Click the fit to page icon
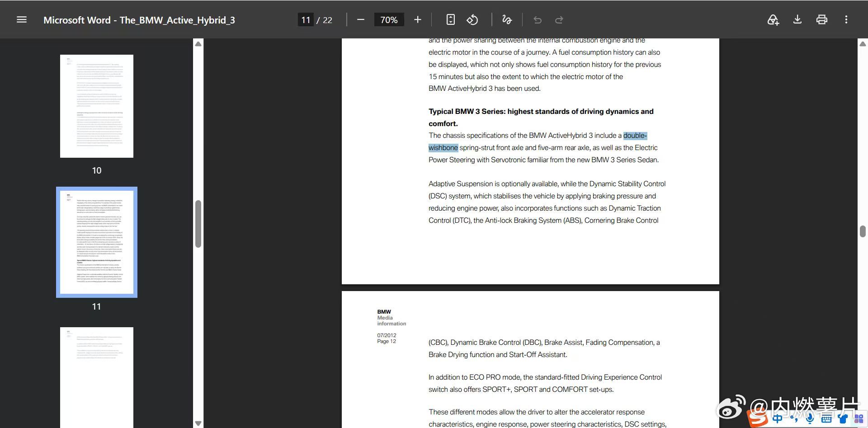This screenshot has width=868, height=428. (x=450, y=20)
